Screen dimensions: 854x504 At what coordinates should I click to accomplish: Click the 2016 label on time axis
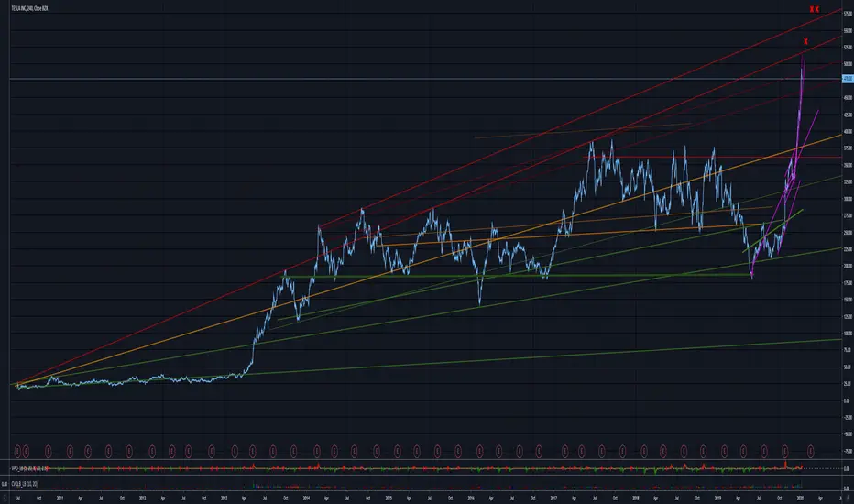pyautogui.click(x=471, y=498)
